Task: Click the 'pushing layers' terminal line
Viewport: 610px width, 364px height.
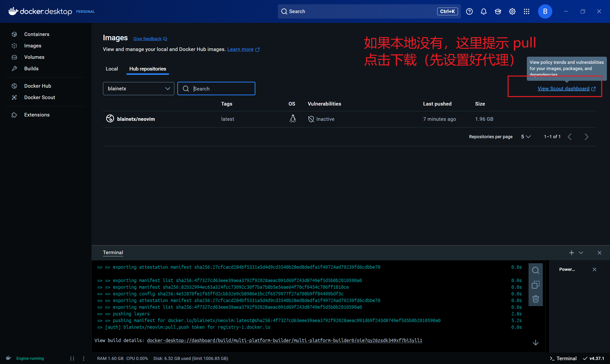Action: 131,314
